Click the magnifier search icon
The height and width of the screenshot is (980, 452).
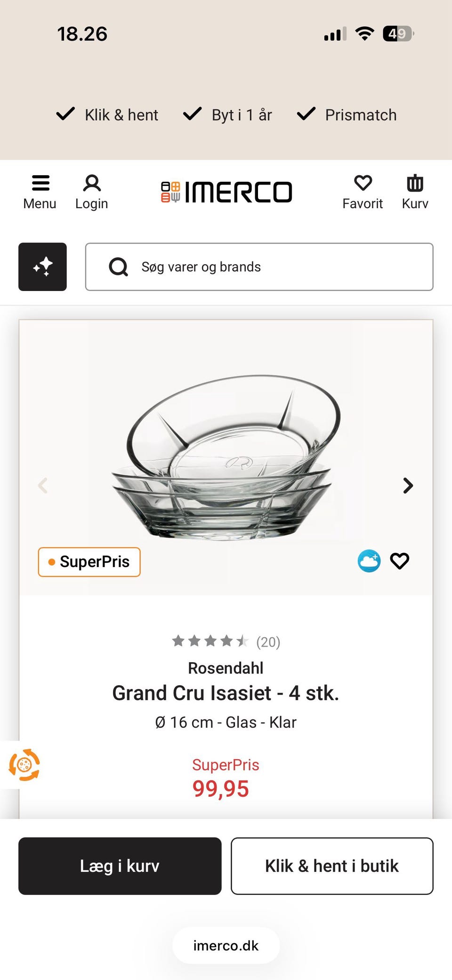pos(118,267)
